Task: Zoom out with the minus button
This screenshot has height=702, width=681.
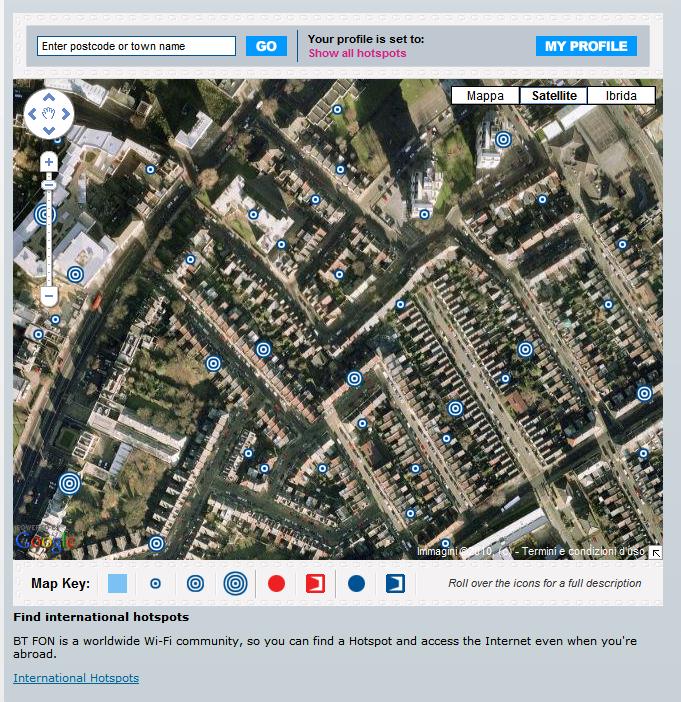Action: (49, 295)
